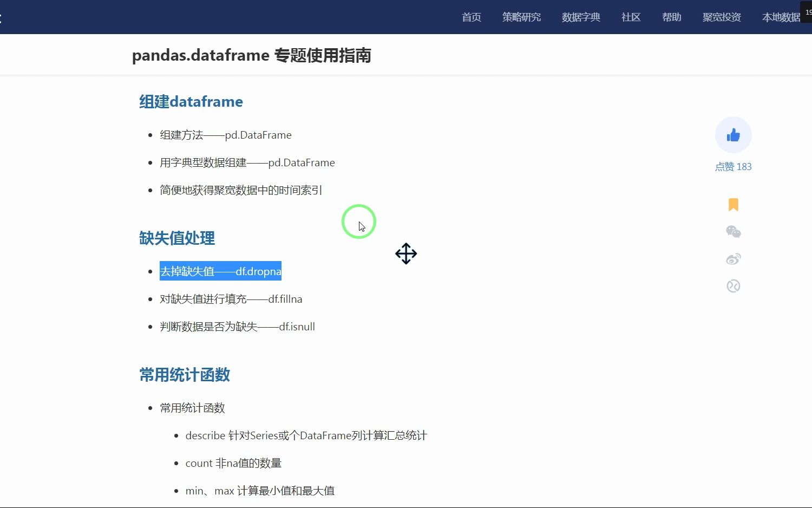Image resolution: width=812 pixels, height=508 pixels.
Task: Share the article via the Weibo icon
Action: tap(733, 259)
